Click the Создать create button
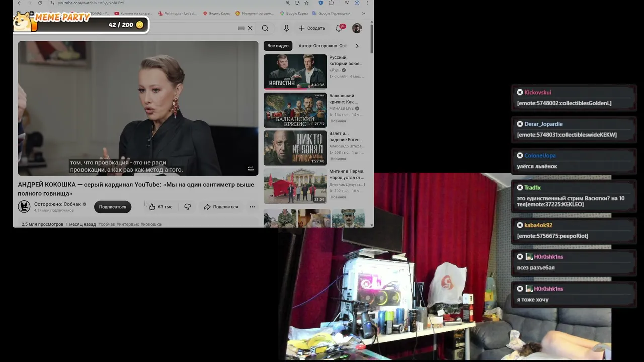644x362 pixels. point(312,28)
